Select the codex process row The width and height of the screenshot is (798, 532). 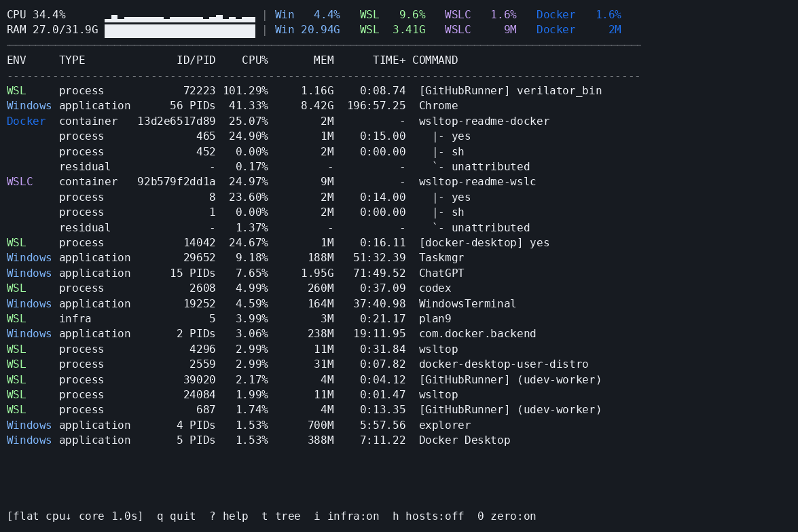pos(229,288)
